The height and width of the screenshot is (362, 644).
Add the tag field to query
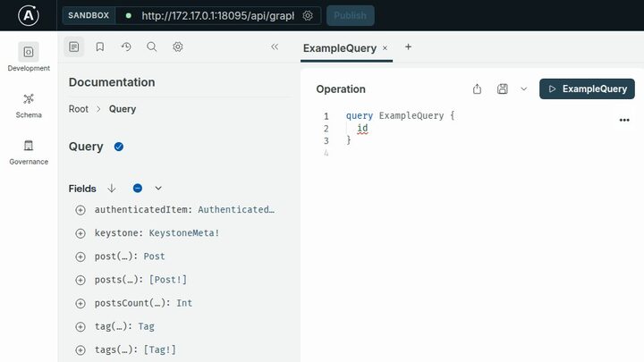80,327
